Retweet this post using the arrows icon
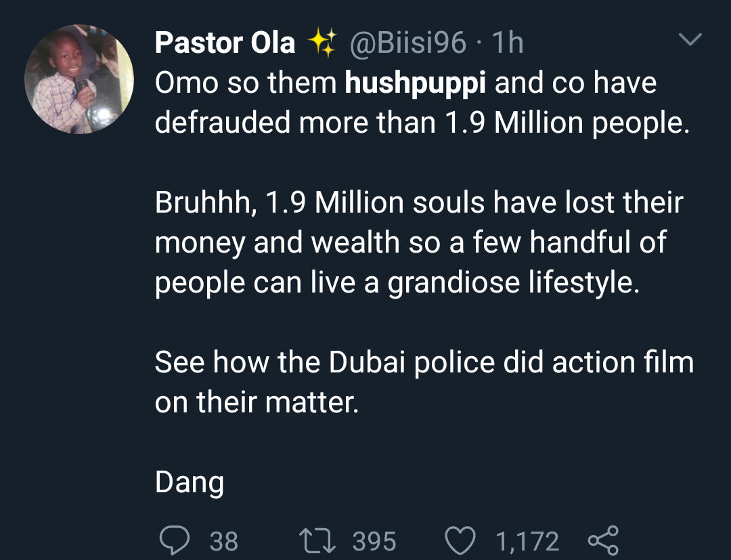The image size is (731, 560). (316, 541)
